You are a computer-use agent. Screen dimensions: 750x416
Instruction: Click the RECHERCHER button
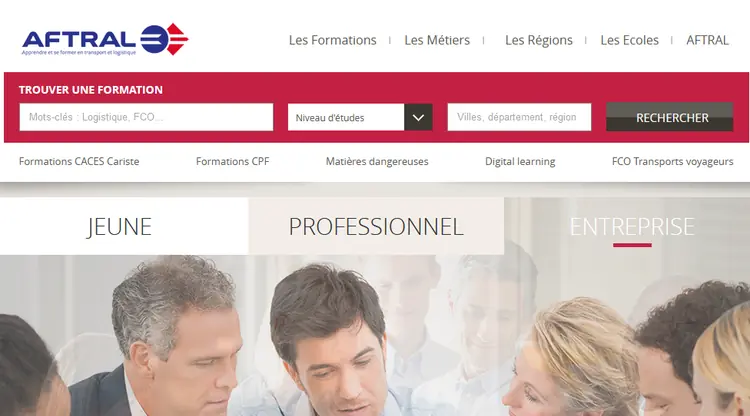point(670,117)
